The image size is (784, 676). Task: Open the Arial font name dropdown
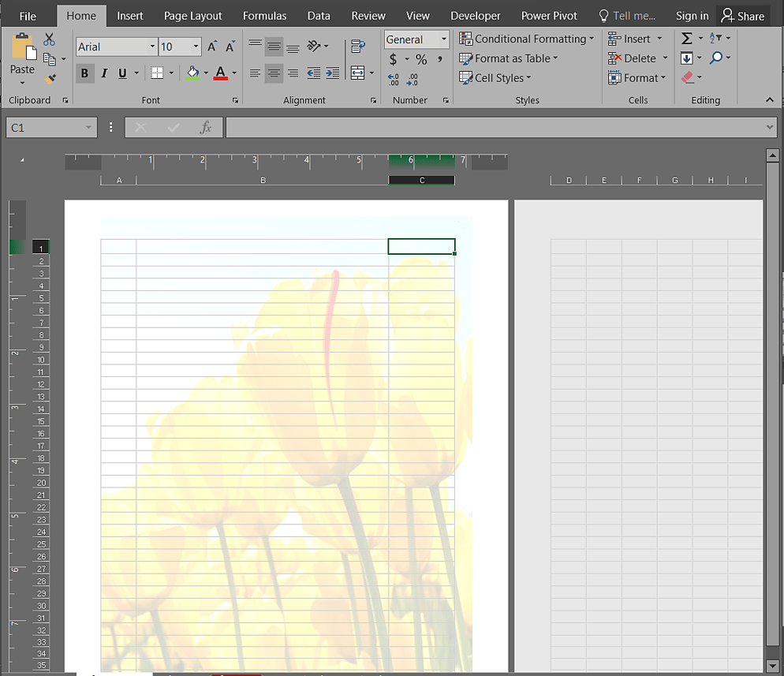coord(152,47)
